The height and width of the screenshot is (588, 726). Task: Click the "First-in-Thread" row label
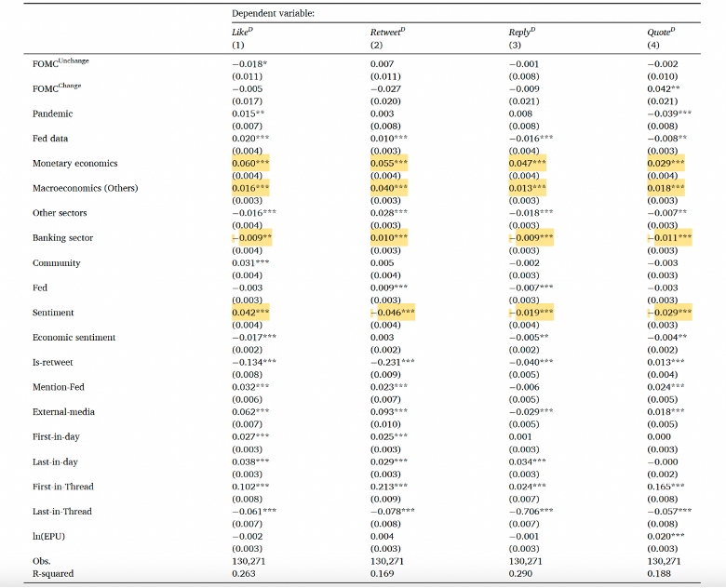click(63, 487)
